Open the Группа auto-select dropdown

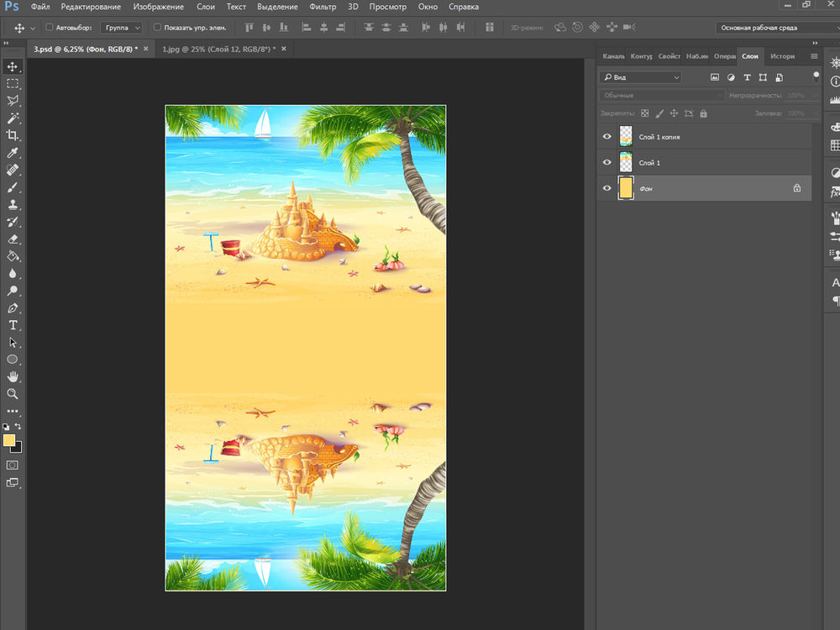coord(121,28)
